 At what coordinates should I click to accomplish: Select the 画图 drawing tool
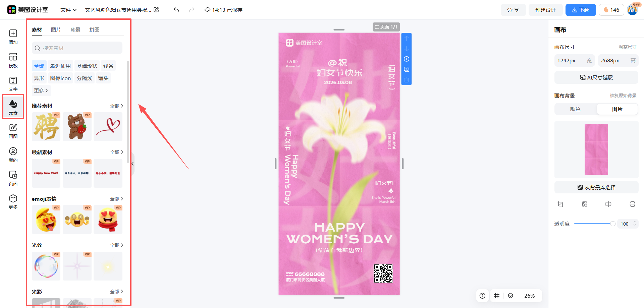13,131
